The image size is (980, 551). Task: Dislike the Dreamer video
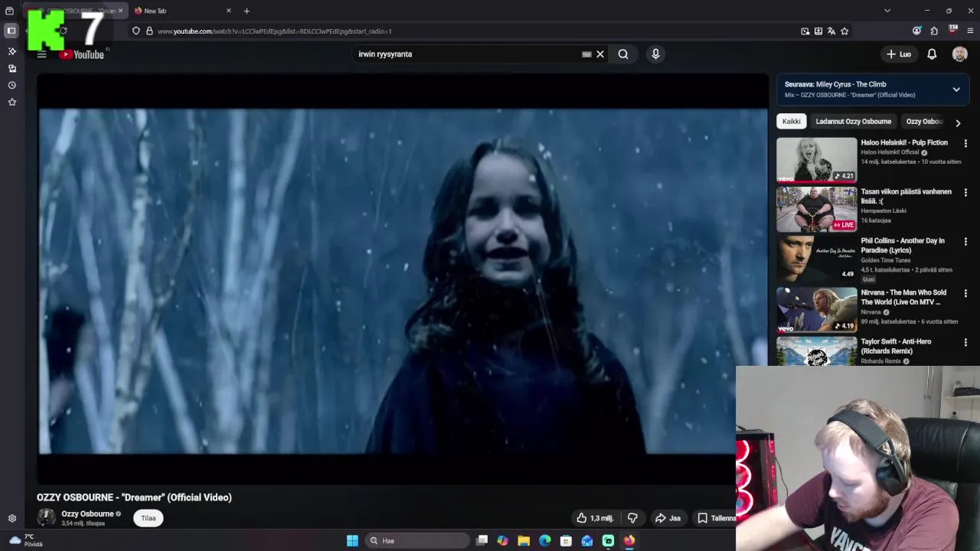point(632,518)
